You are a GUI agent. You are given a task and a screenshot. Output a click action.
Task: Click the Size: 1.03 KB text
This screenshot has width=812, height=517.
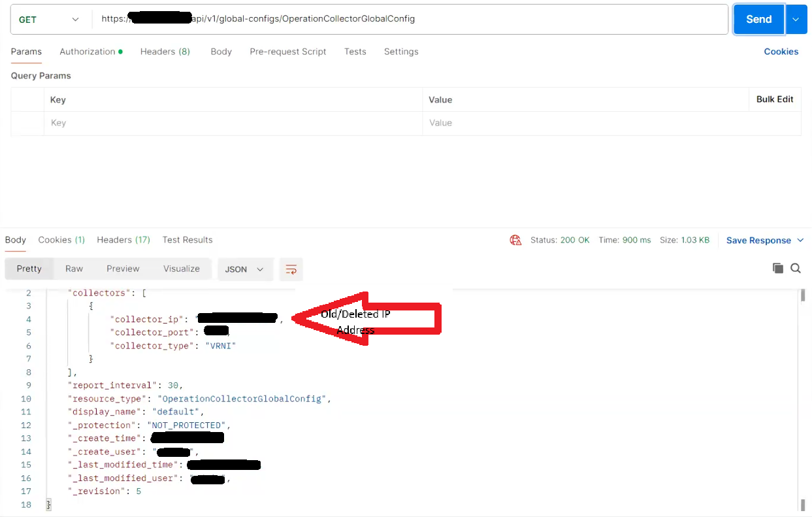click(x=685, y=240)
